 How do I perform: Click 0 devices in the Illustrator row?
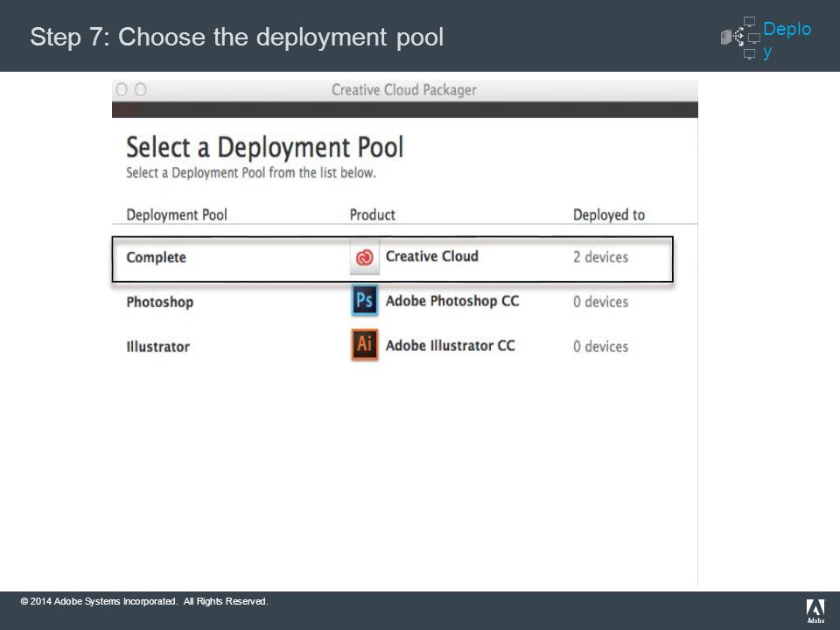(600, 346)
